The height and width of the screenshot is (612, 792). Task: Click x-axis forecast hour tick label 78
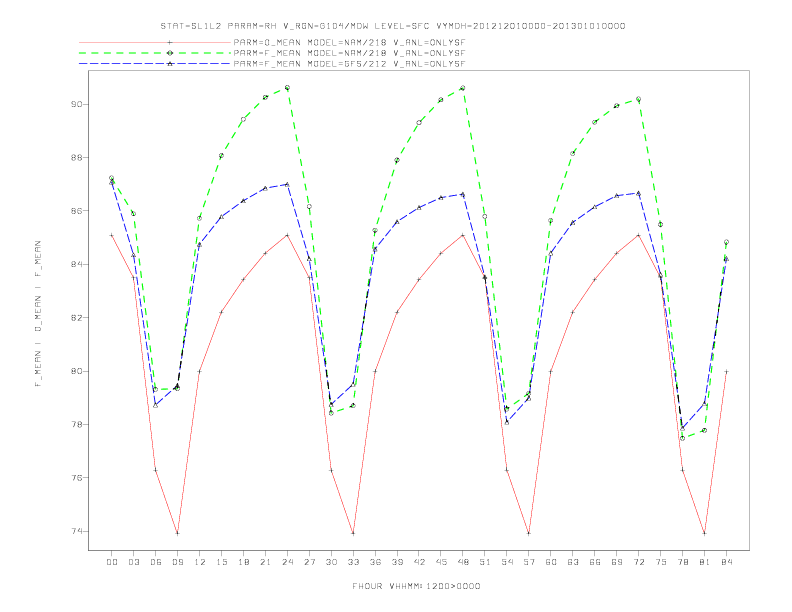[x=682, y=562]
